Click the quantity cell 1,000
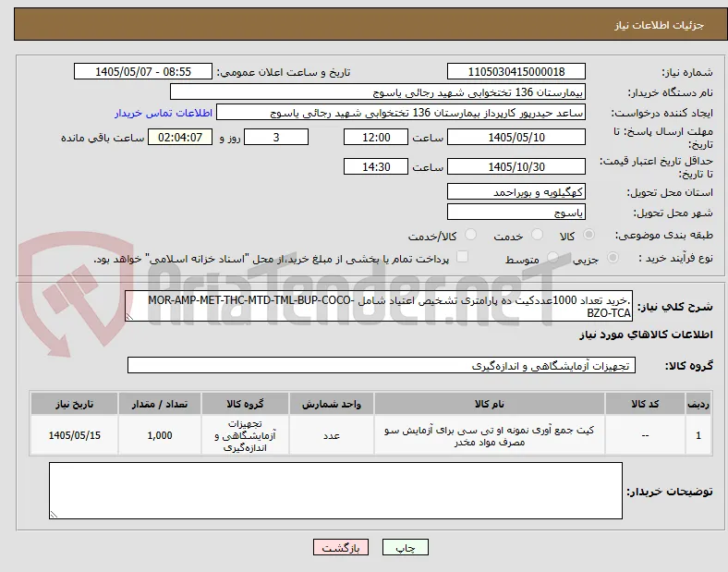The image size is (728, 572). click(x=160, y=435)
